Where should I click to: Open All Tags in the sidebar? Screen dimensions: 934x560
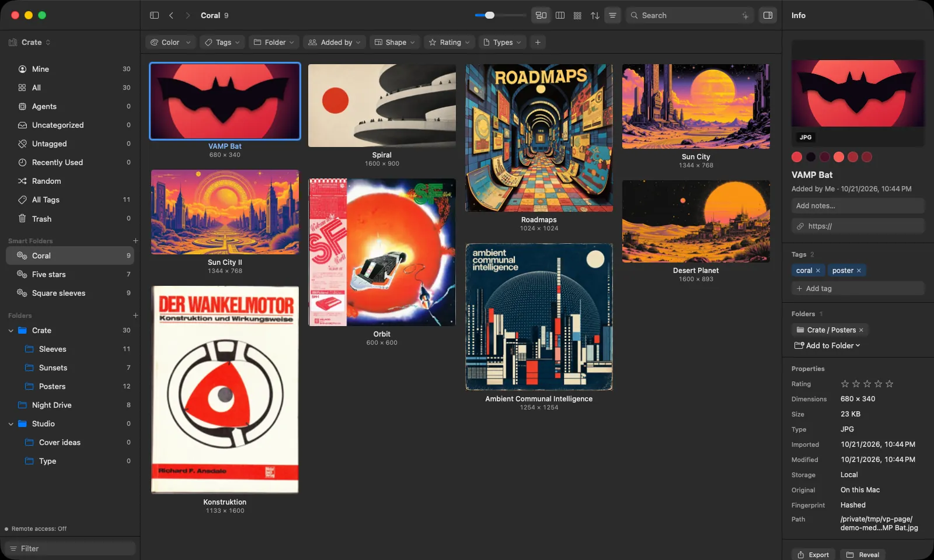70,199
